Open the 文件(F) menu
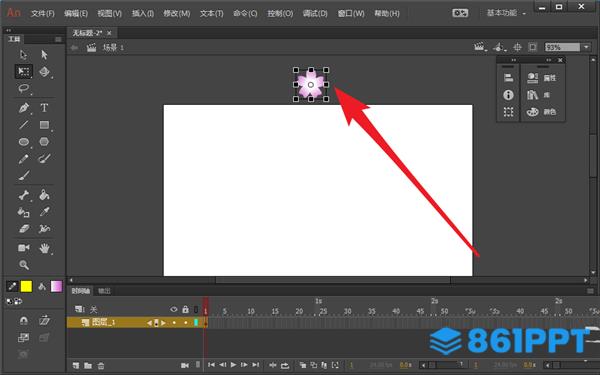This screenshot has height=375, width=600. [42, 14]
